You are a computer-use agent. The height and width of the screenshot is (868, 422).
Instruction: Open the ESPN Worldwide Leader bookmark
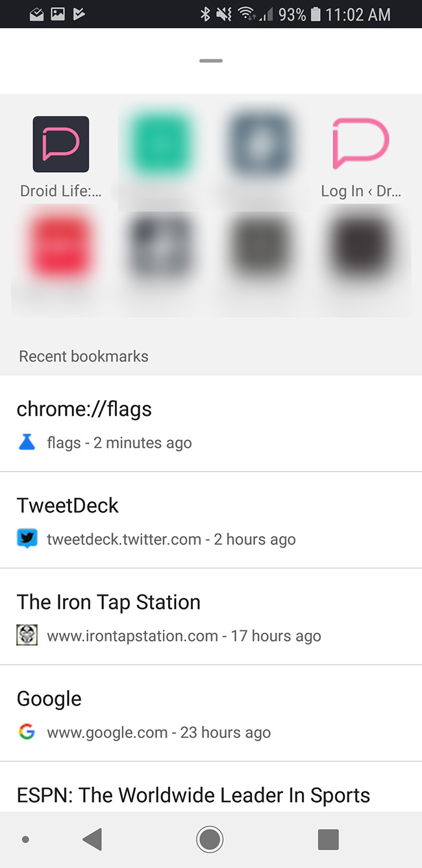[x=193, y=795]
